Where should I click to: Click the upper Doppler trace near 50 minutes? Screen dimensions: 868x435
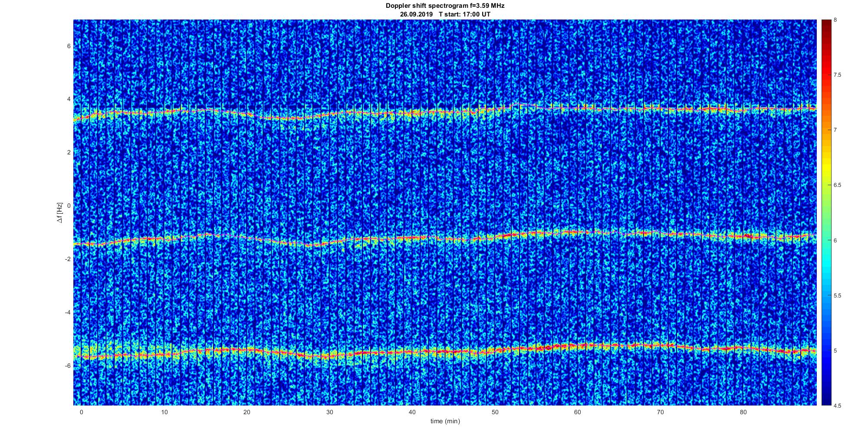tap(495, 109)
